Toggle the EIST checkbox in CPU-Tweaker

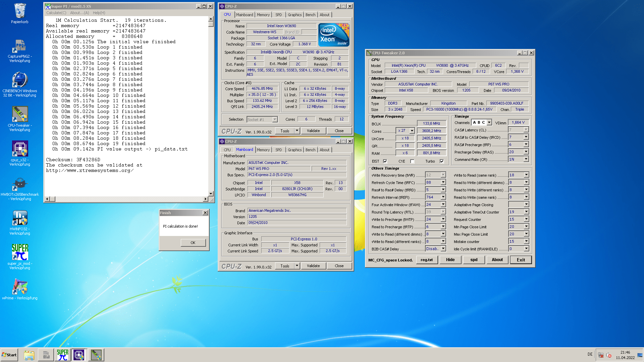pyautogui.click(x=385, y=161)
